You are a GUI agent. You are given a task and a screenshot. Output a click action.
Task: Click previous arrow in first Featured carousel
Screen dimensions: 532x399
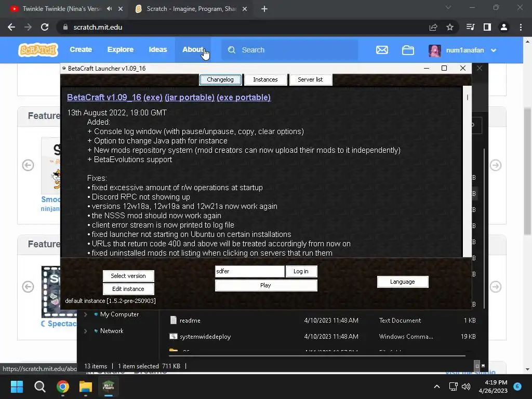pyautogui.click(x=28, y=165)
